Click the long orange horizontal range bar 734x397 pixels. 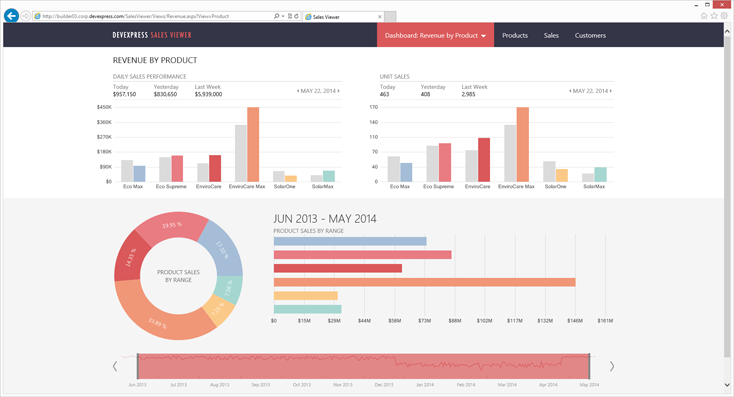425,282
